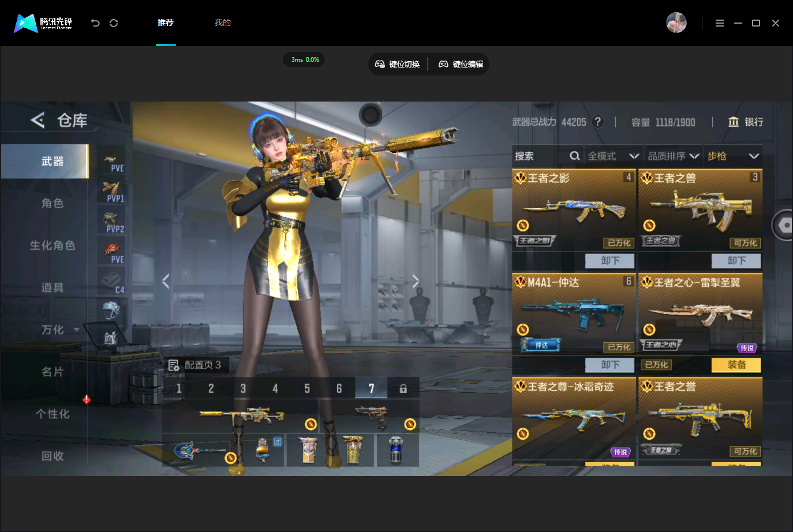The image size is (793, 532).
Task: Select the 王者之兽 weapon card
Action: (701, 209)
